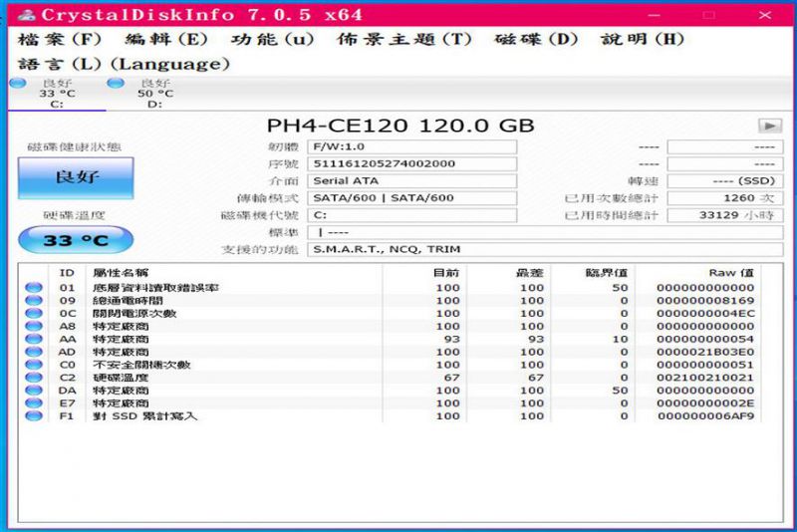Click the 臨界值 column header

[x=593, y=273]
